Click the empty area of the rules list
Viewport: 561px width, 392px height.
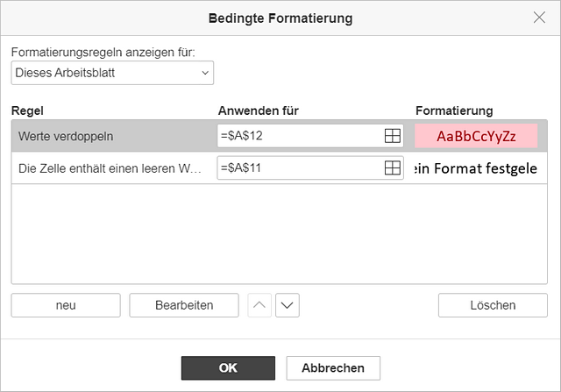tap(280, 234)
